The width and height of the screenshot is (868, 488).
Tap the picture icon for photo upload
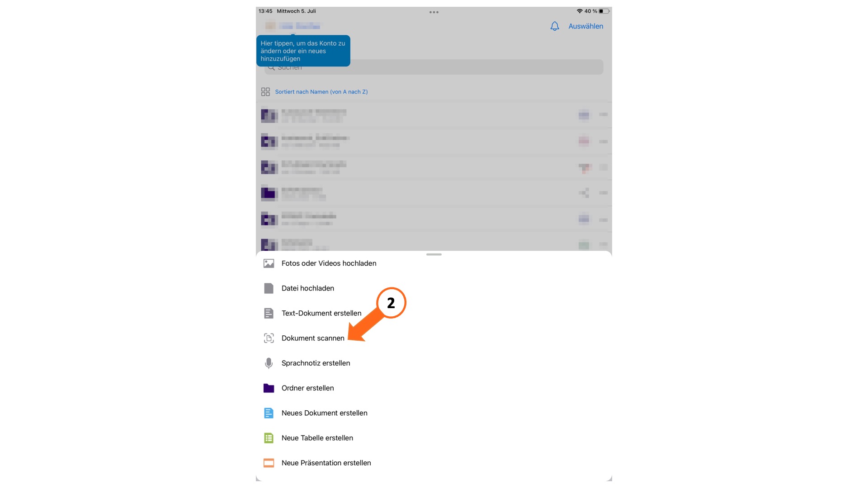coord(269,263)
